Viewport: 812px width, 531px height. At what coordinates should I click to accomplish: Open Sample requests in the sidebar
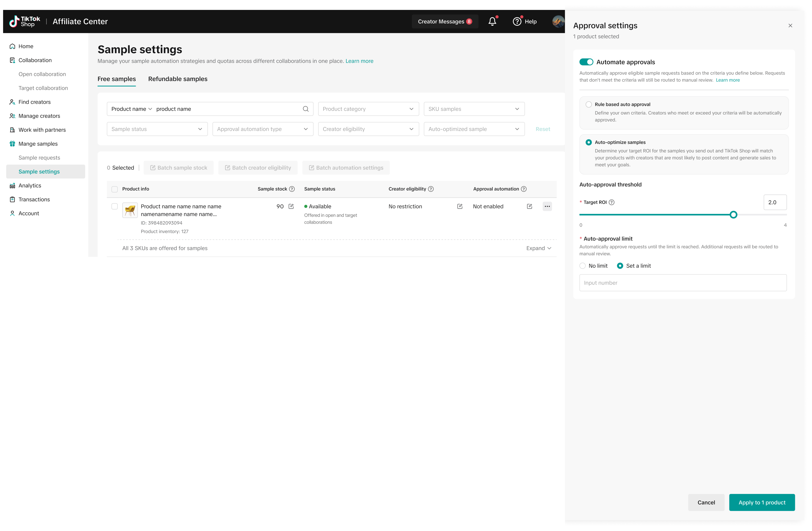[x=39, y=158]
